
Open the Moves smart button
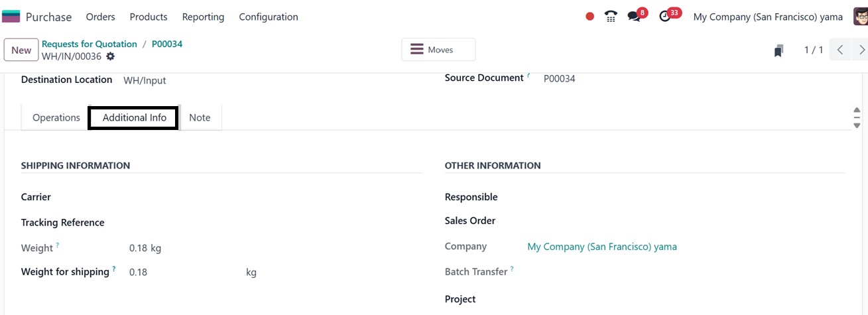(438, 50)
